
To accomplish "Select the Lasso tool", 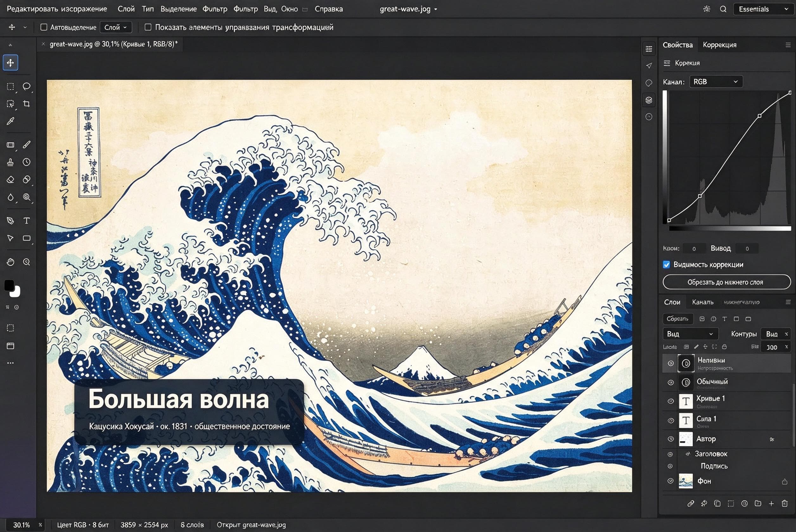I will tap(27, 86).
